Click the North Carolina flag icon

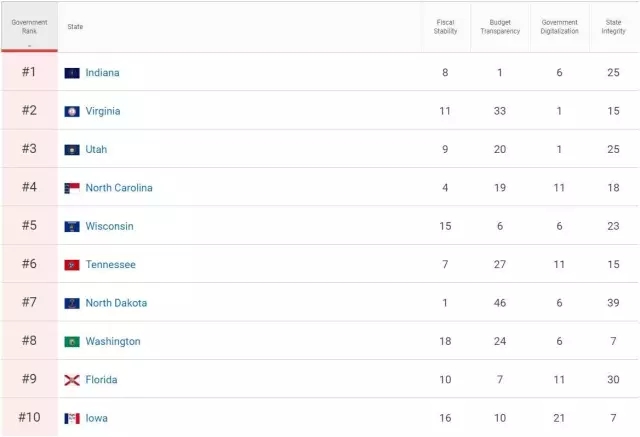72,188
